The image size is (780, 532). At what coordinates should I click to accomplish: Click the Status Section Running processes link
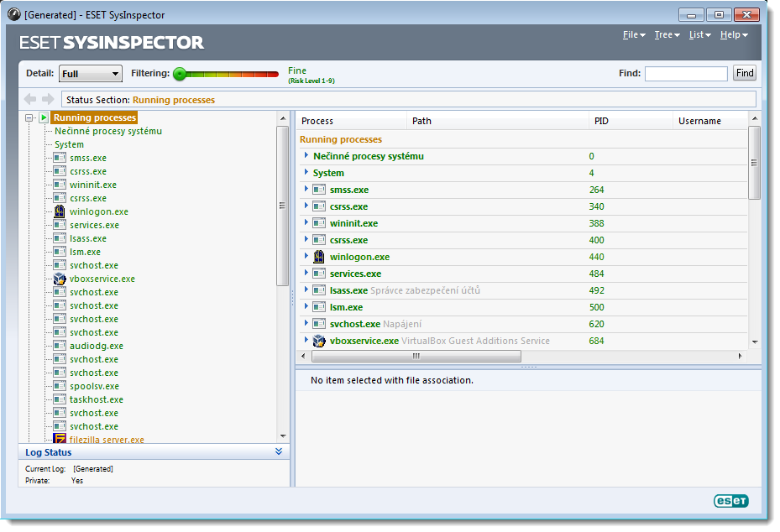pos(174,100)
